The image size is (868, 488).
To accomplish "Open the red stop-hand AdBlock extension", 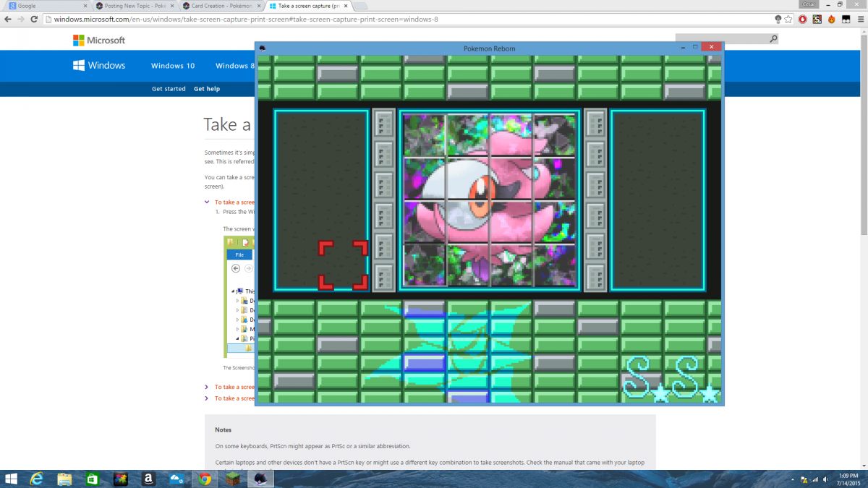I will click(803, 19).
